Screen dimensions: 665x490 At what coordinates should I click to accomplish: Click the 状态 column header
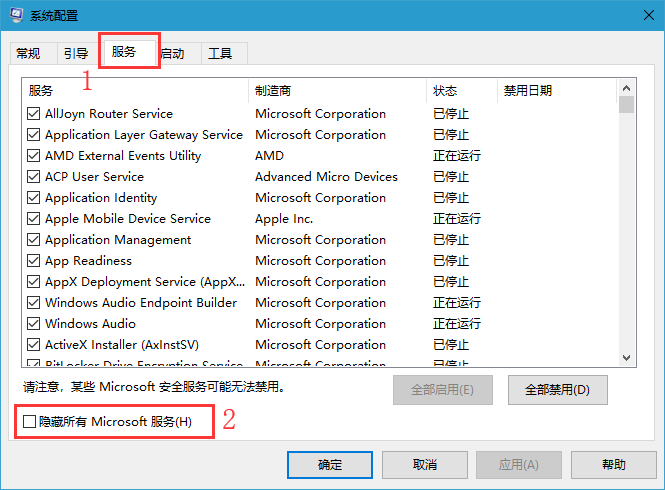coord(461,91)
